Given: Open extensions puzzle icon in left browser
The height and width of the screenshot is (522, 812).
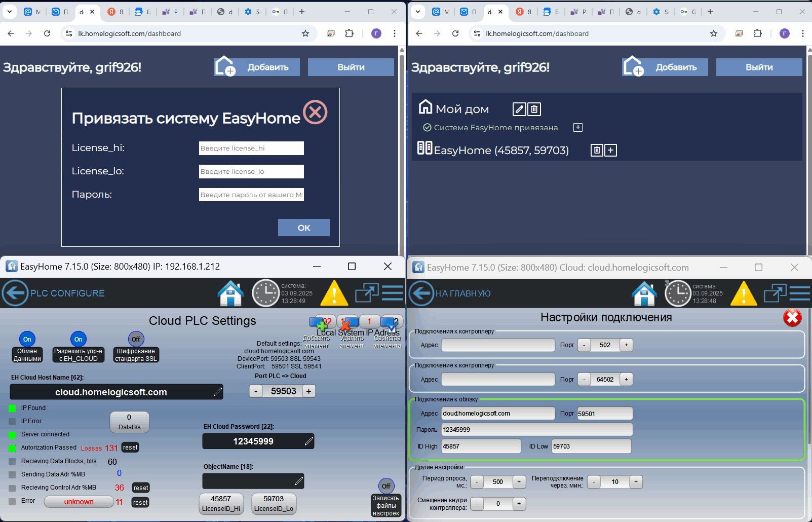Looking at the screenshot, I should 349,33.
